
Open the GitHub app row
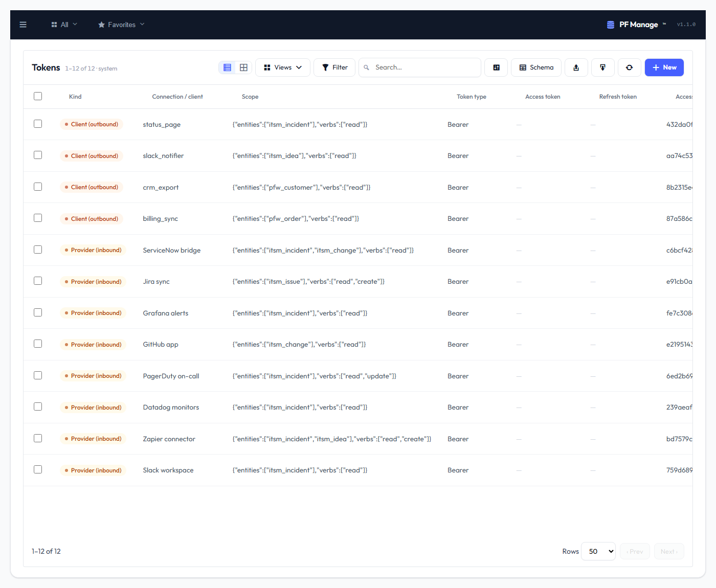[x=358, y=345]
